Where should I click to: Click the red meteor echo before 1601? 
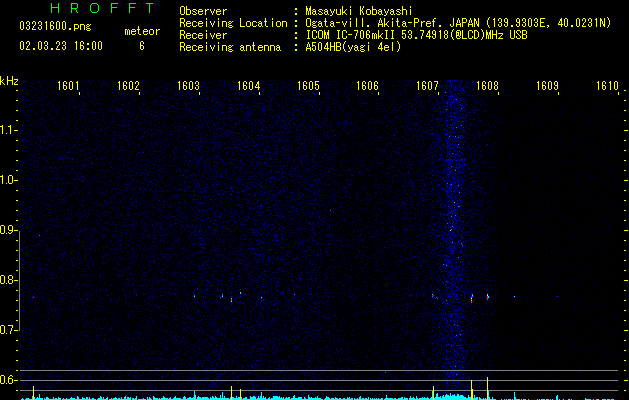coord(33,297)
